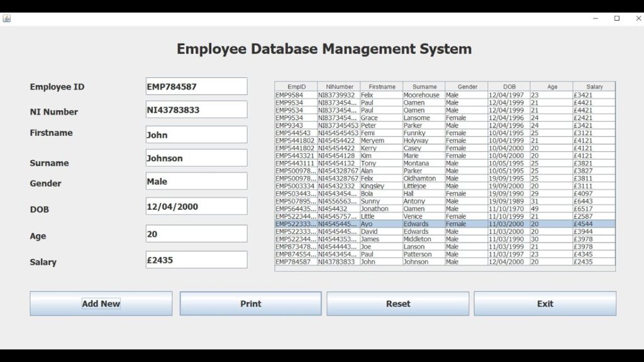
Task: Select the Femi firstname cell
Action: 382,133
